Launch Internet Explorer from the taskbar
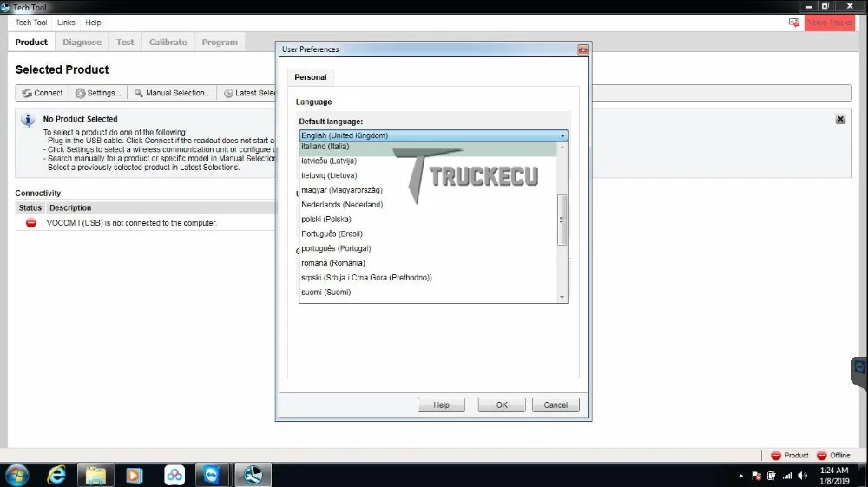This screenshot has height=487, width=868. 56,475
